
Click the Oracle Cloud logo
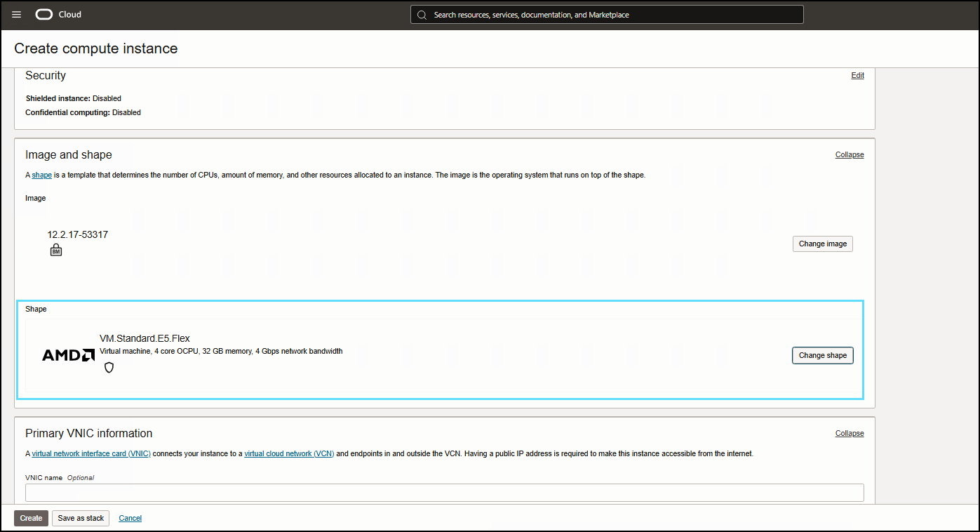click(x=58, y=15)
